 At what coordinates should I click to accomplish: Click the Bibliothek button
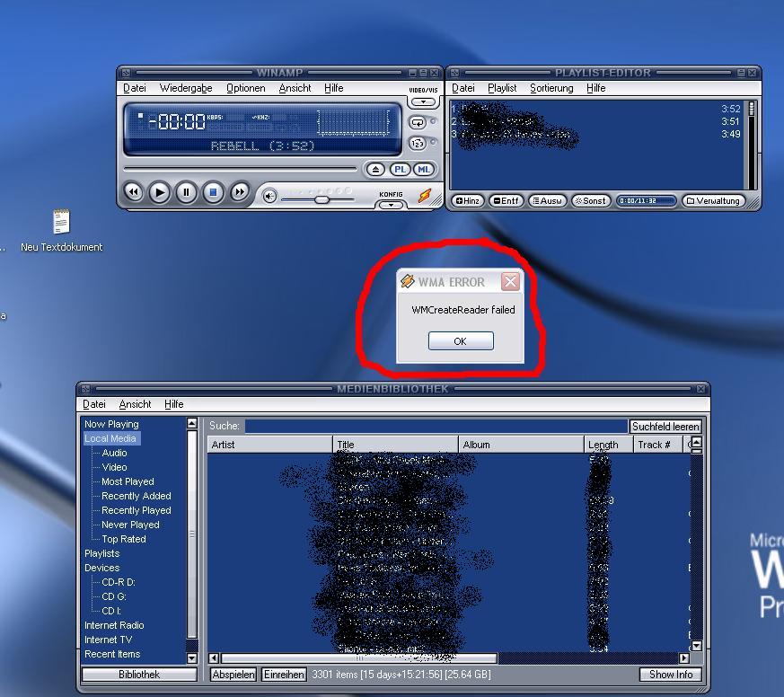pos(139,675)
